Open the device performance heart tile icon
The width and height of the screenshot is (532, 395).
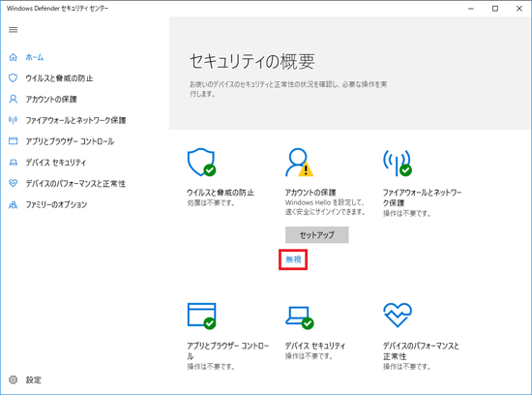point(398,316)
